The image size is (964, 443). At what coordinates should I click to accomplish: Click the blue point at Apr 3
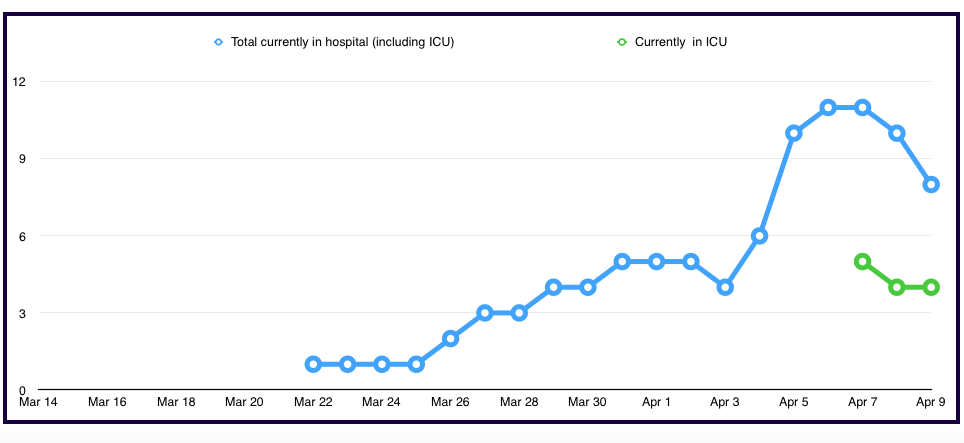[x=725, y=287]
